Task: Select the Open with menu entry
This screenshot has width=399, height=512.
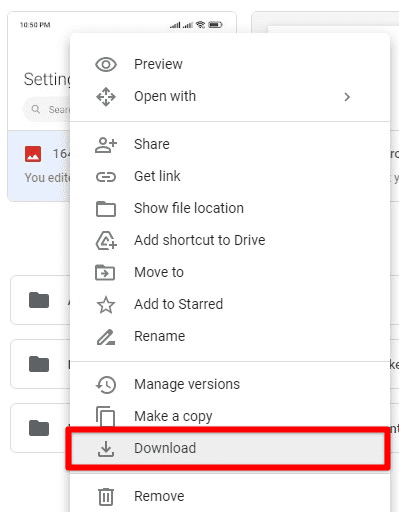Action: click(x=230, y=97)
